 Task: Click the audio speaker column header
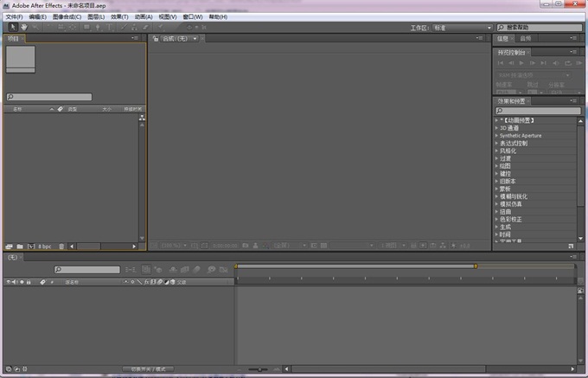[x=15, y=282]
